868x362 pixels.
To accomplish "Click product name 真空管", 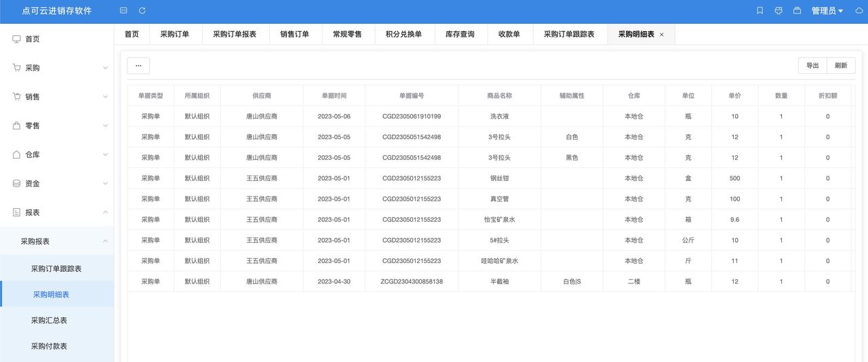I will tap(500, 199).
